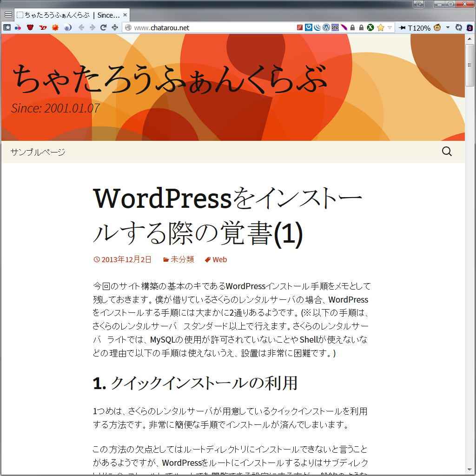Click the first padlock icon
This screenshot has height=476, width=476.
coord(352,27)
